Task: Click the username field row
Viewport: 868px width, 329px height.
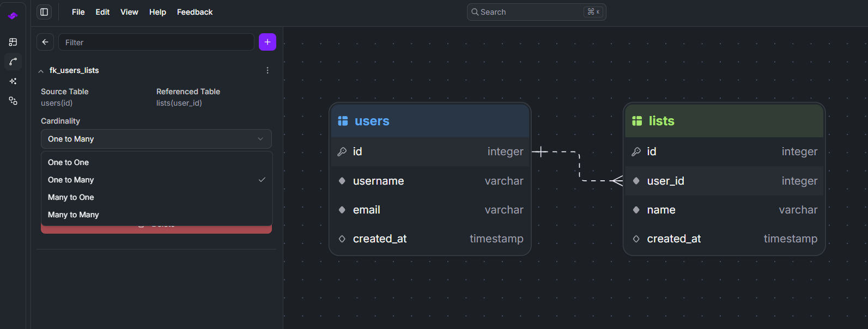Action: click(x=430, y=181)
